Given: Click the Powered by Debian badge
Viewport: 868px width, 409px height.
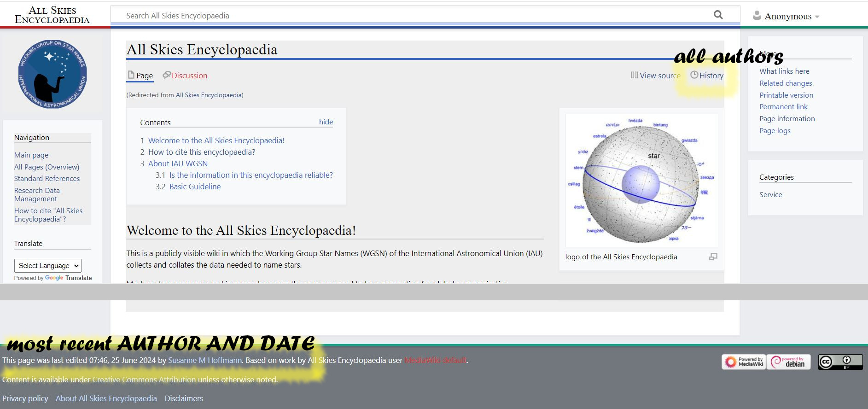Looking at the screenshot, I should click(x=788, y=362).
